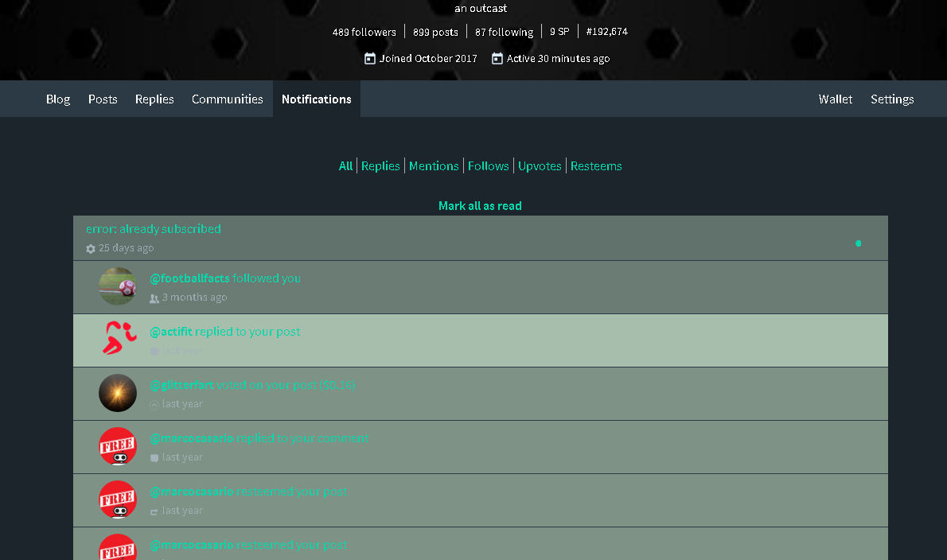Click the gear icon beside 25 days ago
The height and width of the screenshot is (560, 947).
91,249
